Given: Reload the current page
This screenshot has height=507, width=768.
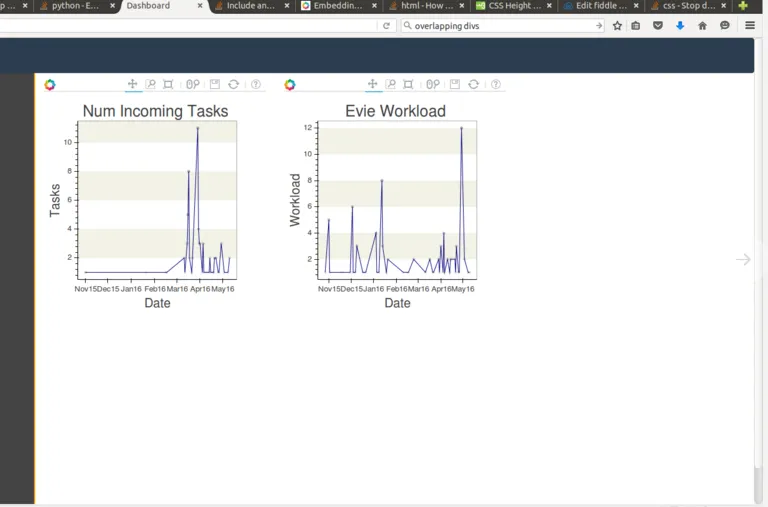Looking at the screenshot, I should click(386, 26).
